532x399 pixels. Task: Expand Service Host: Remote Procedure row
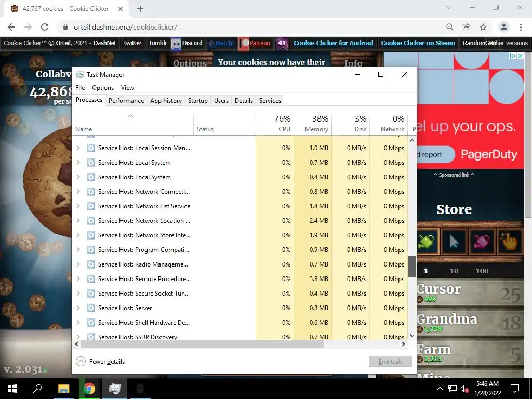(78, 279)
